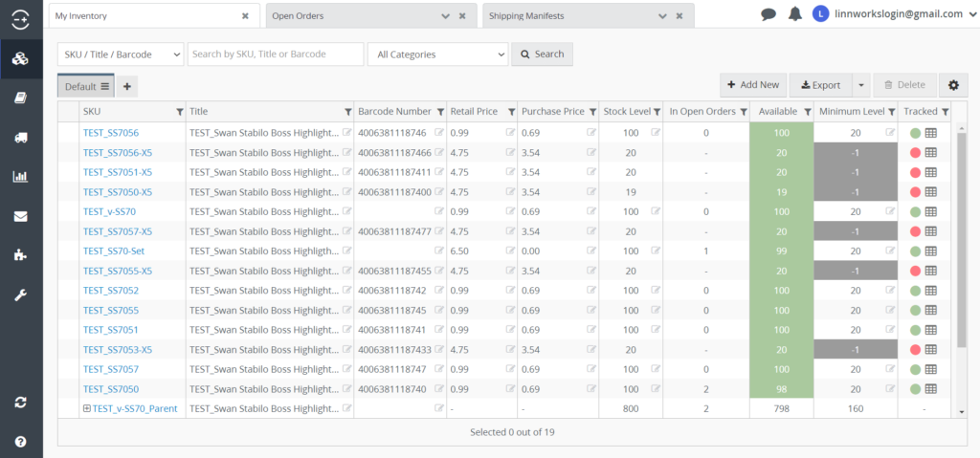Open the TEST_SS7056 SKU link

coord(111,133)
